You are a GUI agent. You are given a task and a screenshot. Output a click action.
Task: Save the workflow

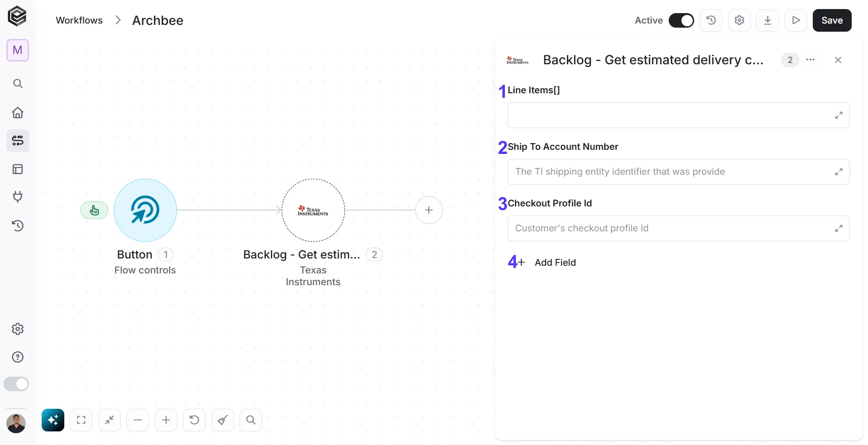tap(832, 20)
